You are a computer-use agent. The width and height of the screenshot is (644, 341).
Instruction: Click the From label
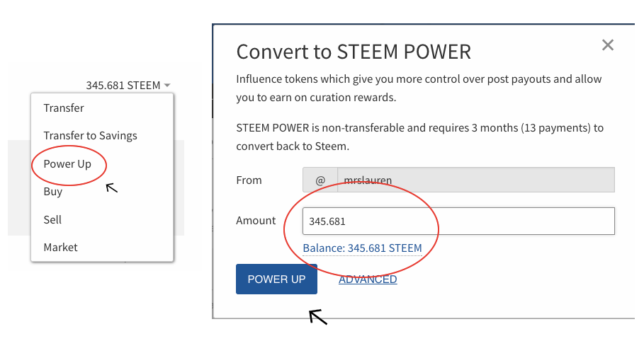(x=249, y=180)
